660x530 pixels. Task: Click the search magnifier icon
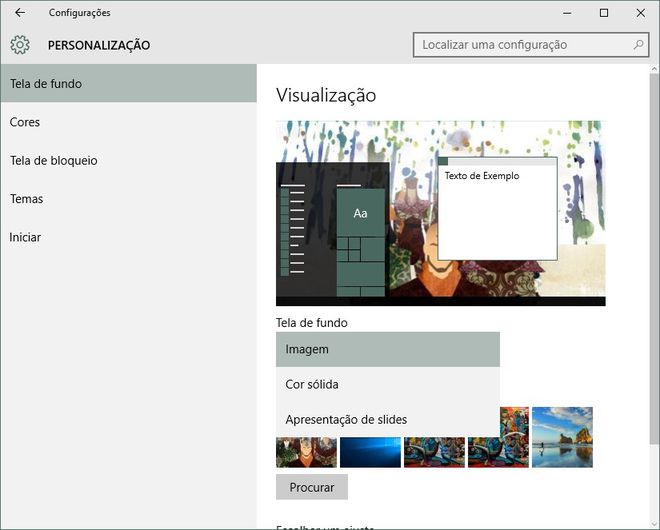(639, 44)
